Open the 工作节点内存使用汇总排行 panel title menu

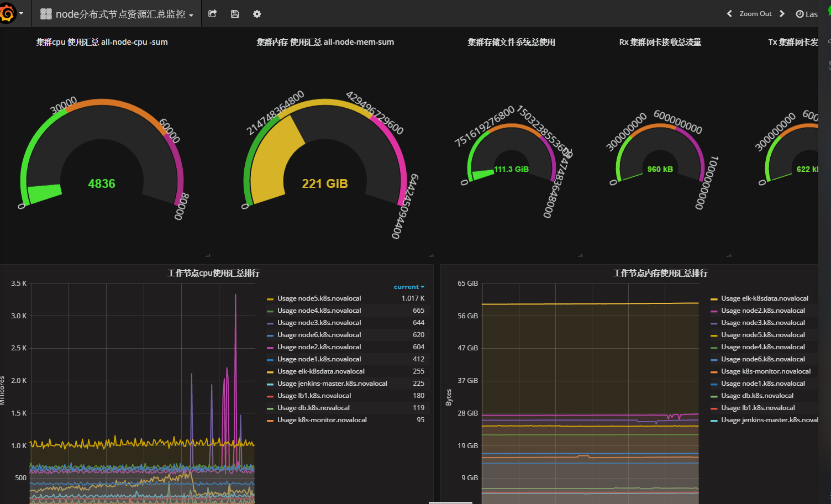[x=660, y=273]
